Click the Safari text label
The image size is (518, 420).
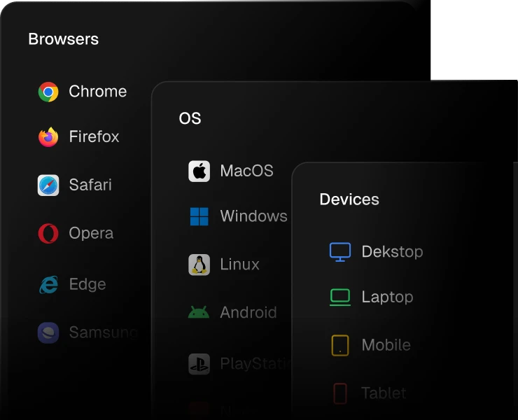coord(90,185)
